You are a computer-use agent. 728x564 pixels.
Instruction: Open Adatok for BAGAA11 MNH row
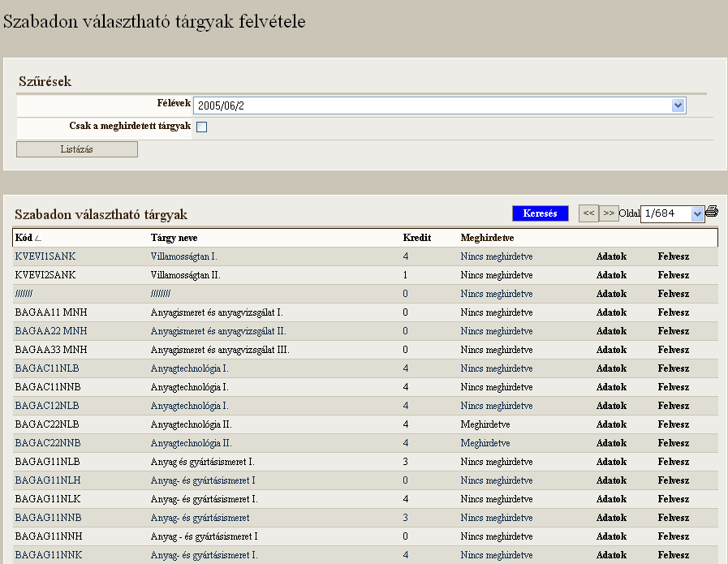(x=611, y=312)
